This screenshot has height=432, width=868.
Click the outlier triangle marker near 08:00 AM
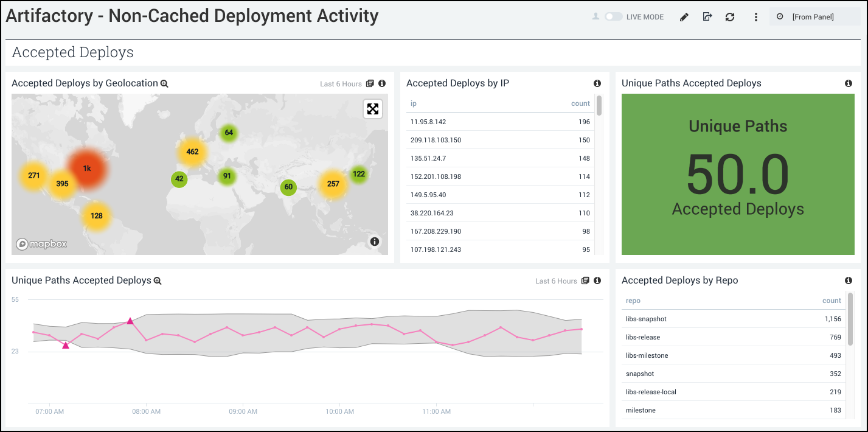click(130, 321)
